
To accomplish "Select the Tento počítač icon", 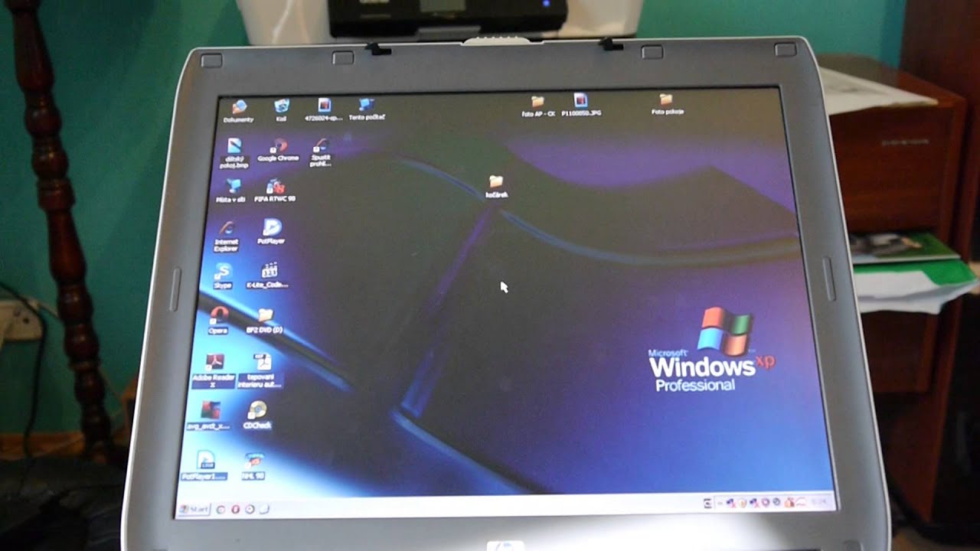I will [367, 109].
